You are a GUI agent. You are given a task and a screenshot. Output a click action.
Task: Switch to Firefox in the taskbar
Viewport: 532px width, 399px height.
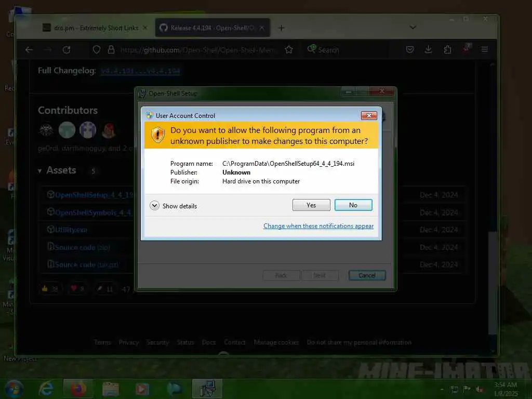(78, 389)
